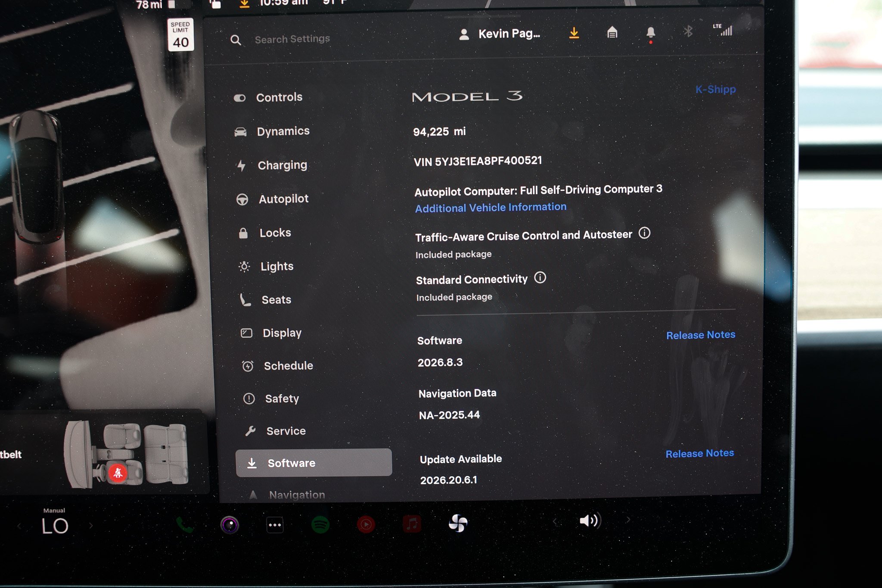Open the Kevin Pag... driver profile
Screen dimensions: 882x588
click(x=500, y=34)
